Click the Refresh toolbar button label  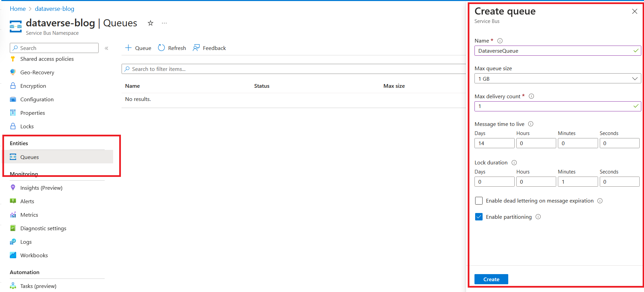(177, 48)
